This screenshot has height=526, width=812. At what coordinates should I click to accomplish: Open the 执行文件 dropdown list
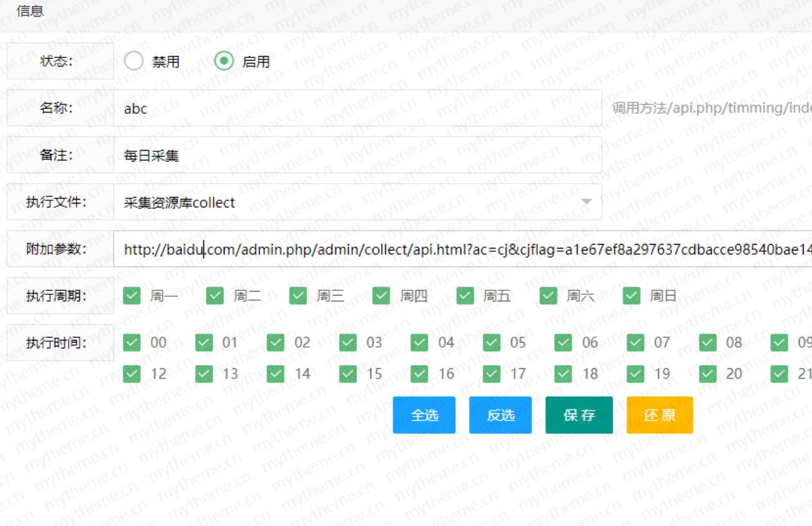357,202
